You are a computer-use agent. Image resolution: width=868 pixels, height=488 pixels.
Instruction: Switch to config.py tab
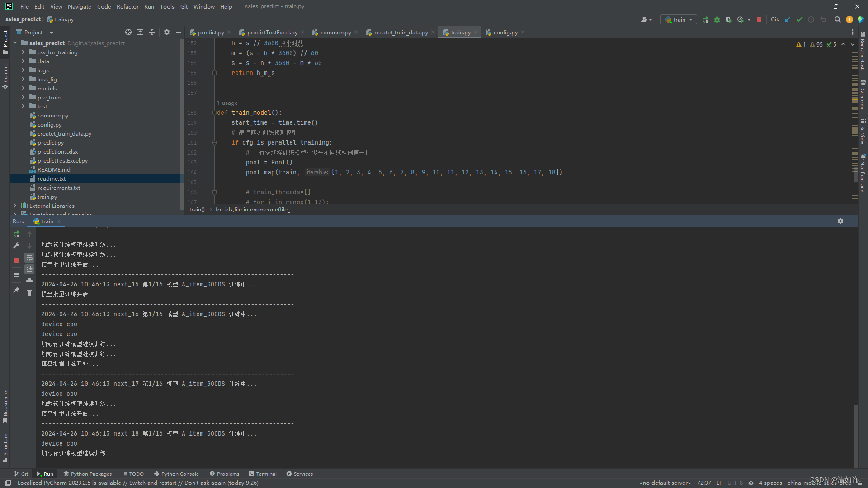tap(505, 32)
